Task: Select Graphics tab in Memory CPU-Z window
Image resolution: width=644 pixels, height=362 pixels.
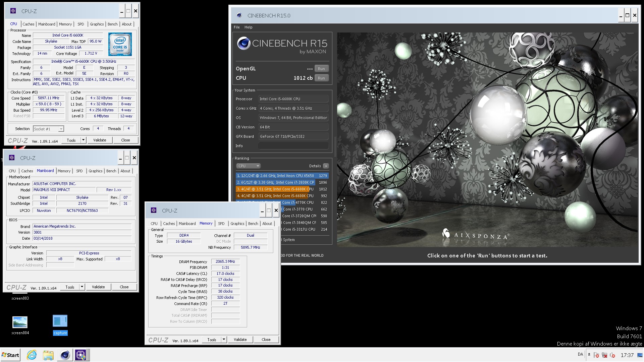Action: 237,224
